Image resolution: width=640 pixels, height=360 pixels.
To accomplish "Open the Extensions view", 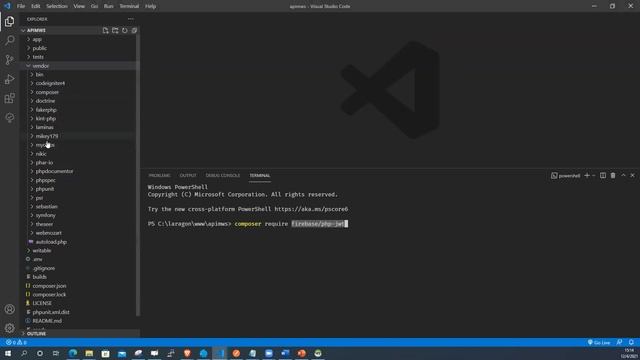I will pyautogui.click(x=9, y=98).
